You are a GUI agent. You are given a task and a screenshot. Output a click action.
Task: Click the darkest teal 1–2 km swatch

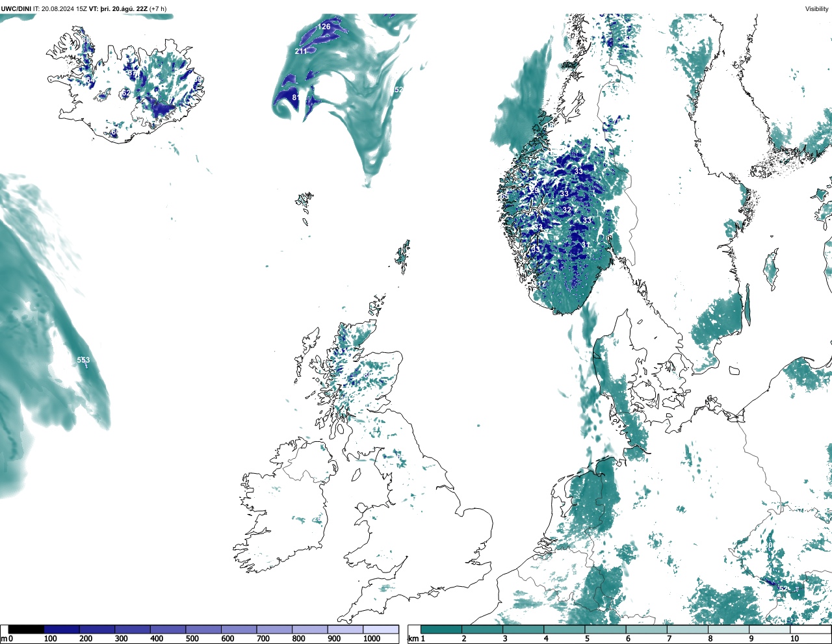[x=441, y=629]
